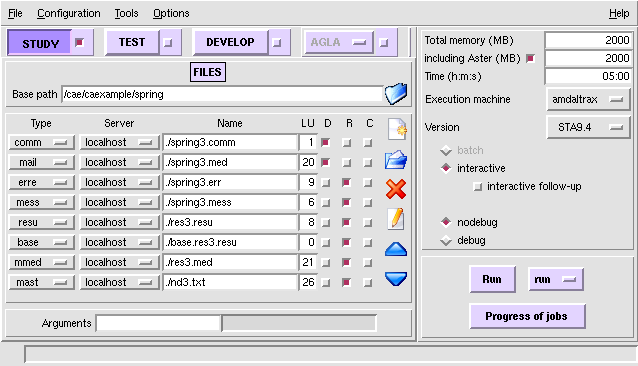
Task: Toggle R checkbox for spring3.err row
Action: (x=346, y=182)
